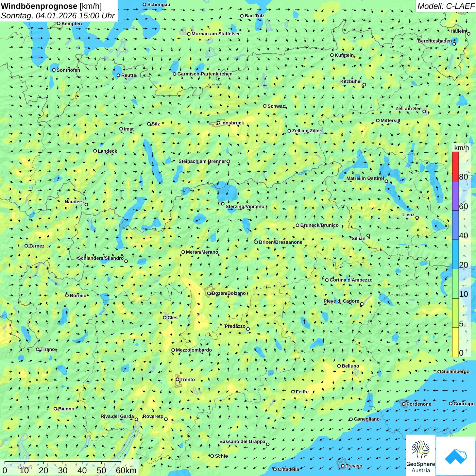Image resolution: width=476 pixels, height=476 pixels.
Task: Click the km/h legend unit label
Action: click(461, 148)
